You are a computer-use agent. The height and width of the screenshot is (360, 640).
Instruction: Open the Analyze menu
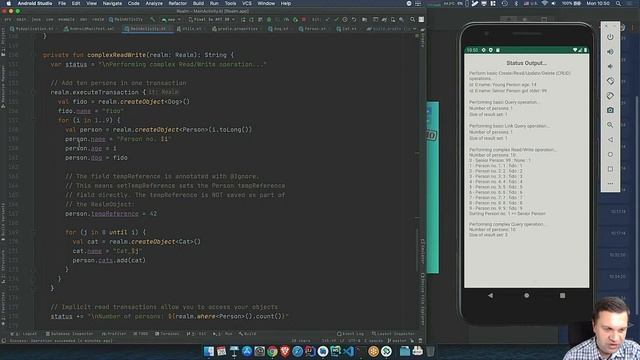point(154,3)
